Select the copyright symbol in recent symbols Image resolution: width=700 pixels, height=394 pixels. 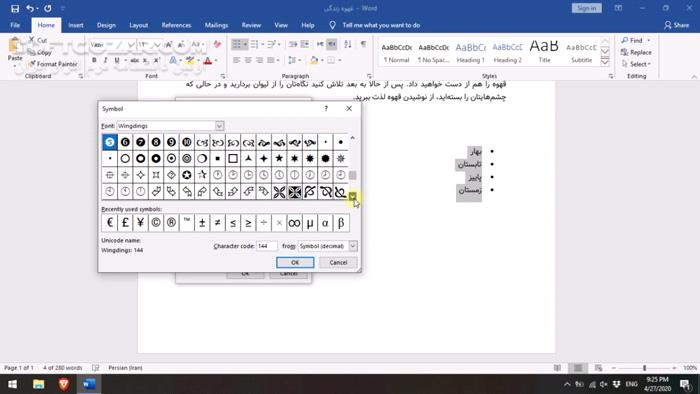click(x=156, y=223)
